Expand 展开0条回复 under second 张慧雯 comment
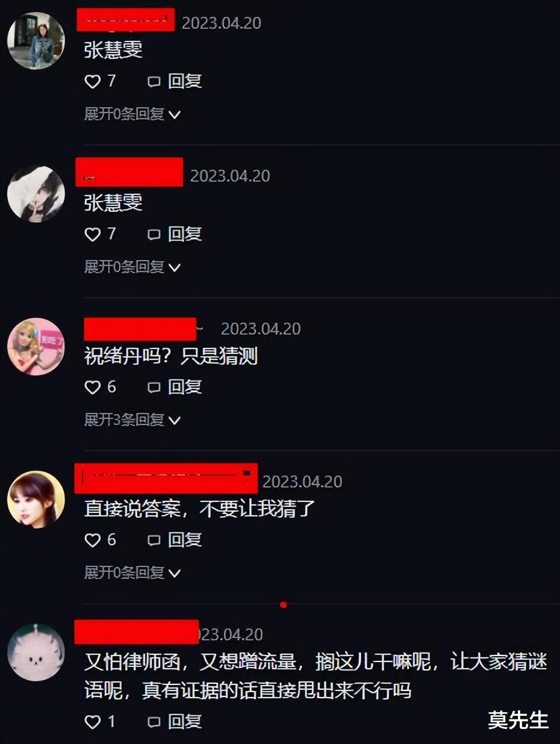Viewport: 560px width, 744px height. click(132, 267)
